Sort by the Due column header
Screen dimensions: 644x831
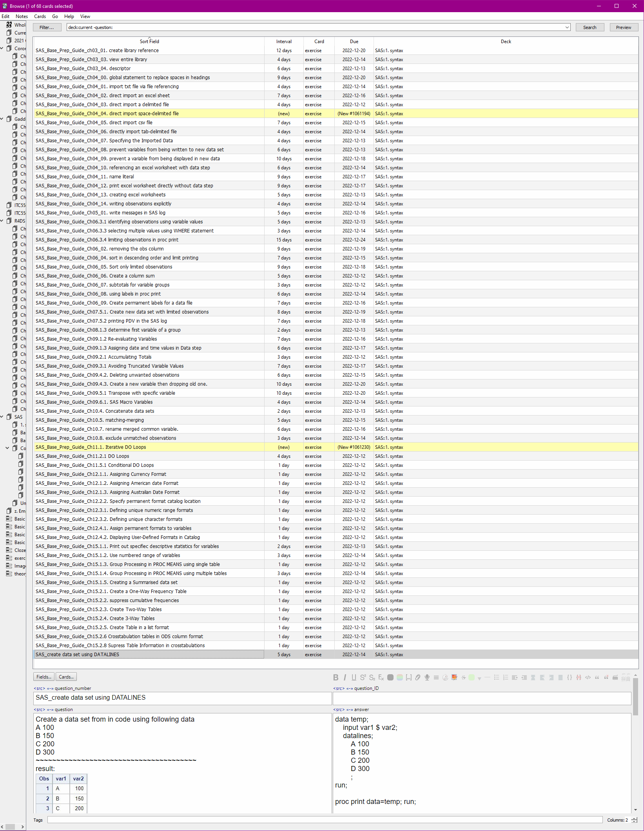(x=354, y=42)
